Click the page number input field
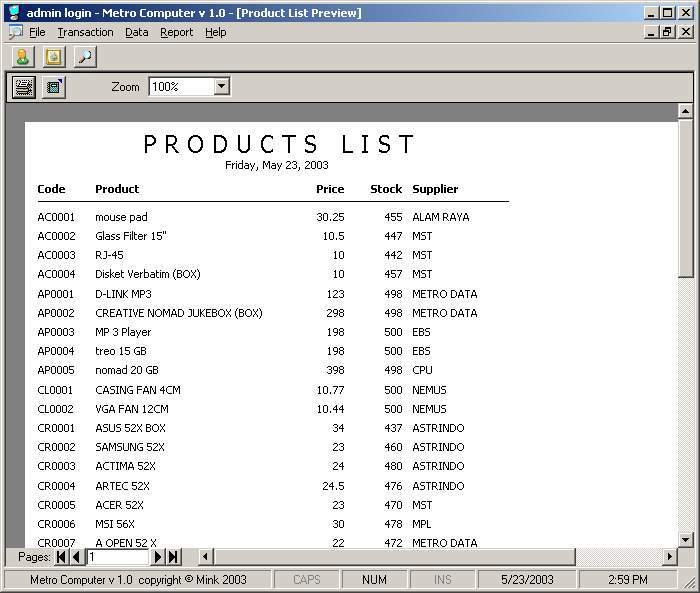This screenshot has width=700, height=593. coord(117,557)
